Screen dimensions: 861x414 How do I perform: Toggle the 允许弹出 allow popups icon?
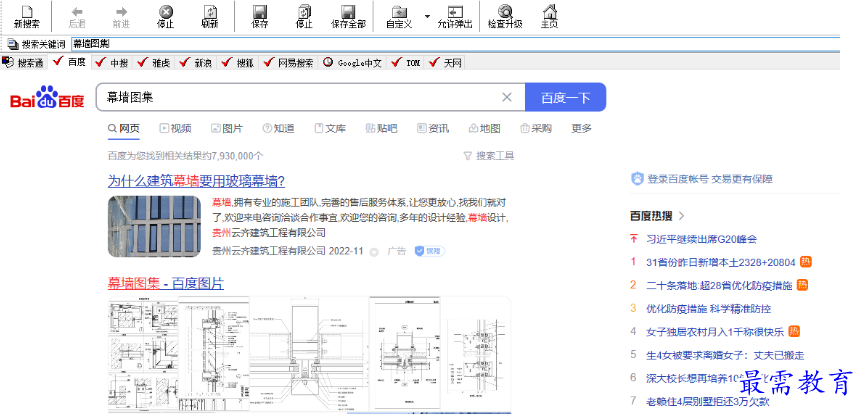click(x=455, y=17)
